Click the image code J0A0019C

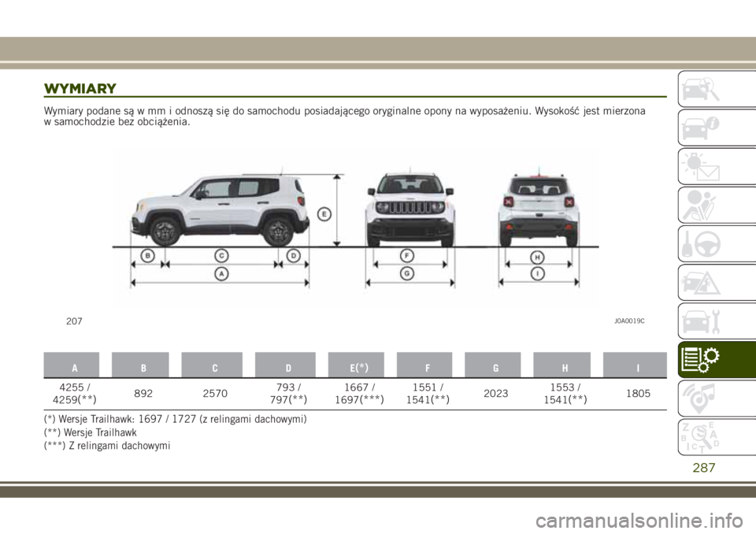tap(629, 321)
